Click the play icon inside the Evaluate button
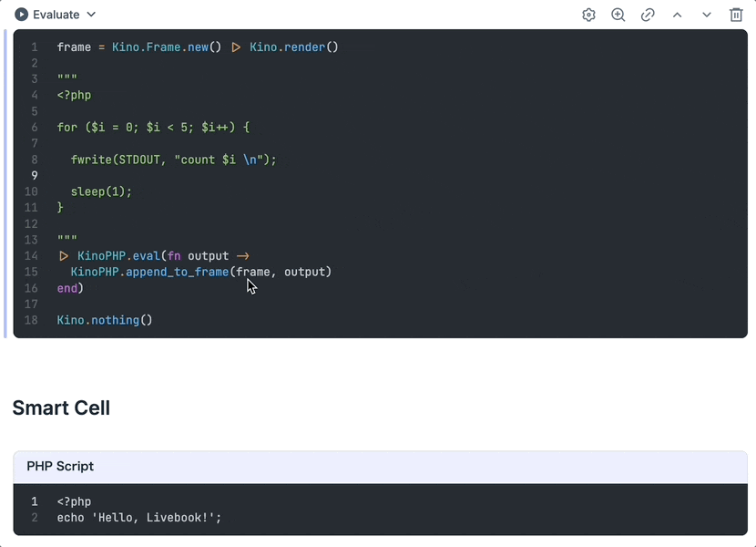The height and width of the screenshot is (547, 756). [x=20, y=15]
